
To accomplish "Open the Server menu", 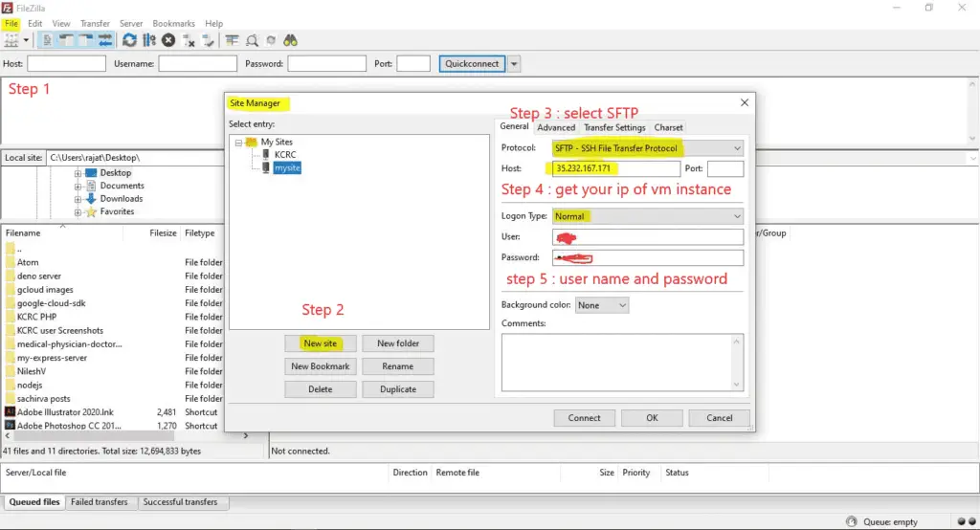I will coord(131,23).
